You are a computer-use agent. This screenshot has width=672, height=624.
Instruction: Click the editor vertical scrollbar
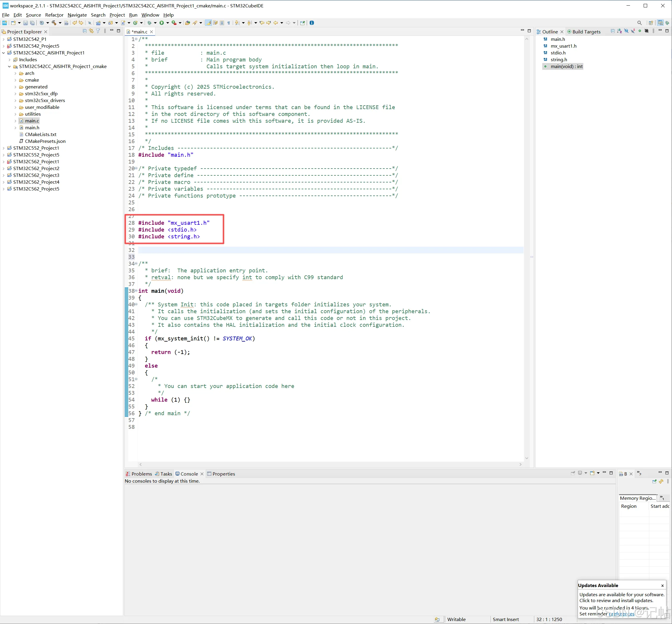tap(527, 248)
